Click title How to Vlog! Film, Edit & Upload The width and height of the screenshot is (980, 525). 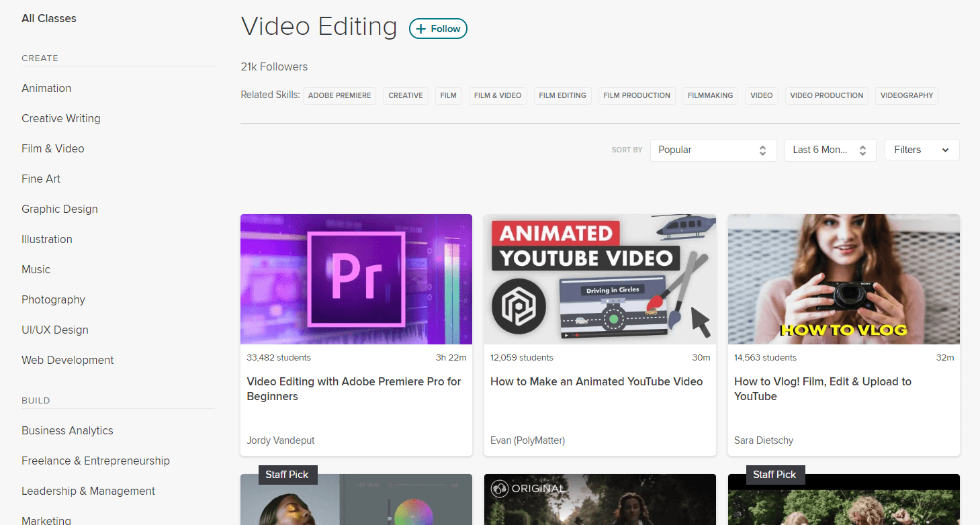pyautogui.click(x=823, y=389)
